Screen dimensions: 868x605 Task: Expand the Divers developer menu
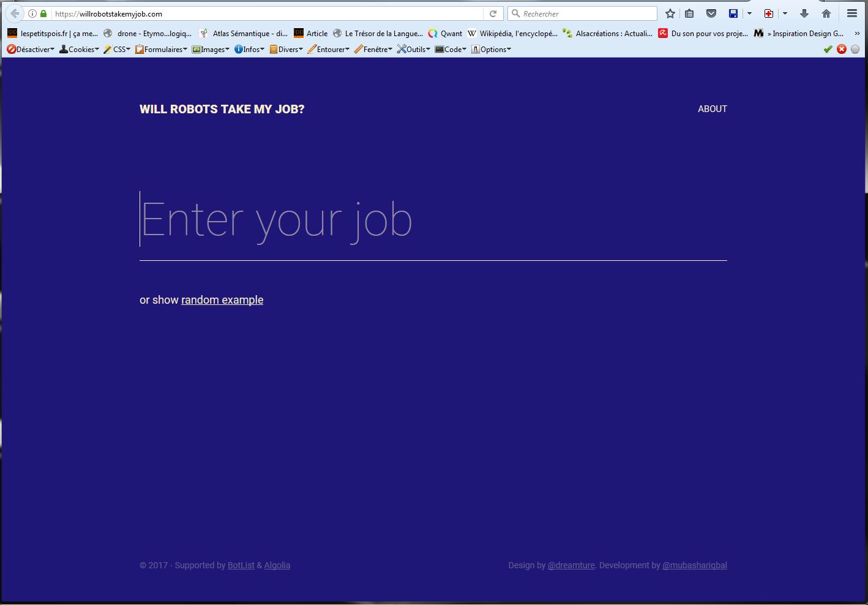tap(286, 49)
